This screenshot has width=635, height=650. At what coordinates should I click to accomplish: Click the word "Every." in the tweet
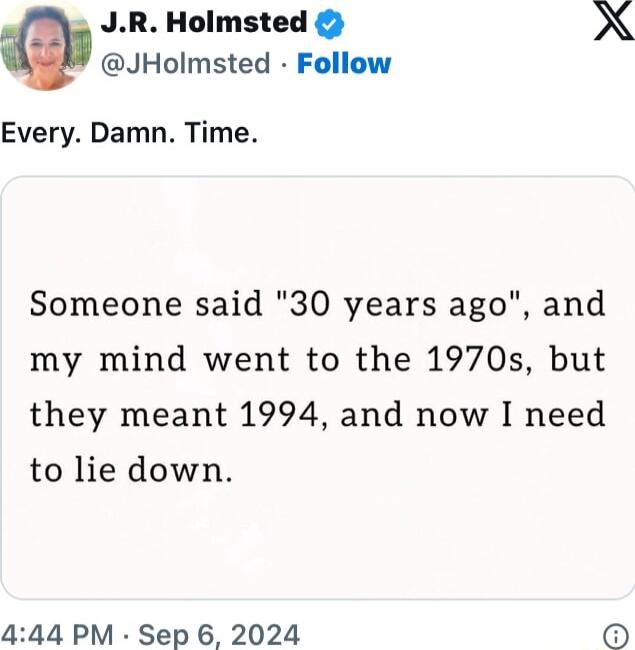click(x=40, y=135)
